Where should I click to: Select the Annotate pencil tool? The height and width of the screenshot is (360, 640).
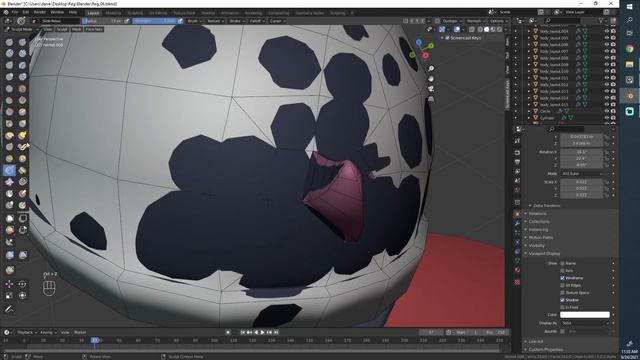9,309
